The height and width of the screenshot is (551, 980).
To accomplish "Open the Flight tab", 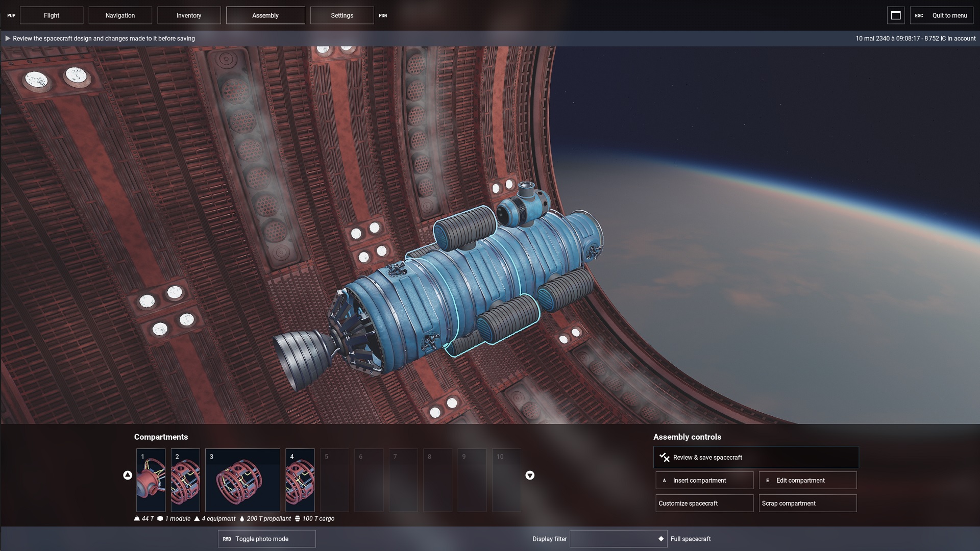I will click(52, 15).
